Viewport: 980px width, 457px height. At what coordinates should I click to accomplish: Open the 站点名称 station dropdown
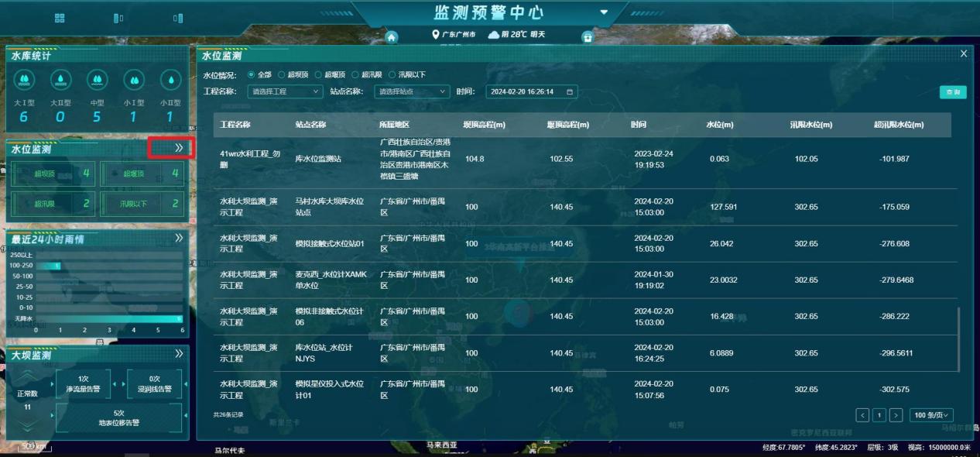point(411,91)
